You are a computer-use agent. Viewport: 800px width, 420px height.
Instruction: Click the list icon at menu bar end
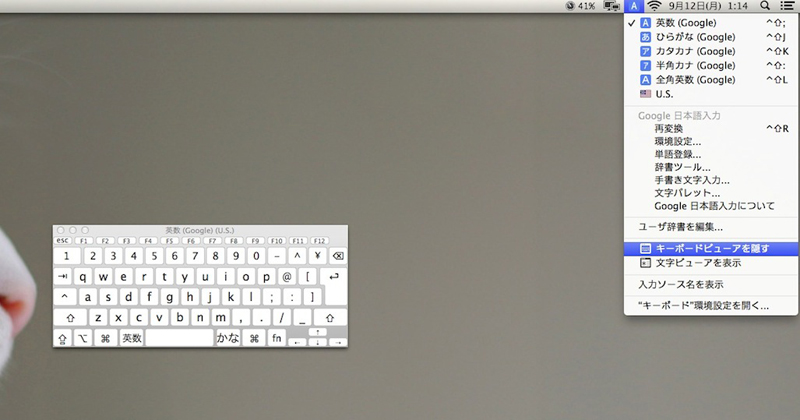pos(787,6)
